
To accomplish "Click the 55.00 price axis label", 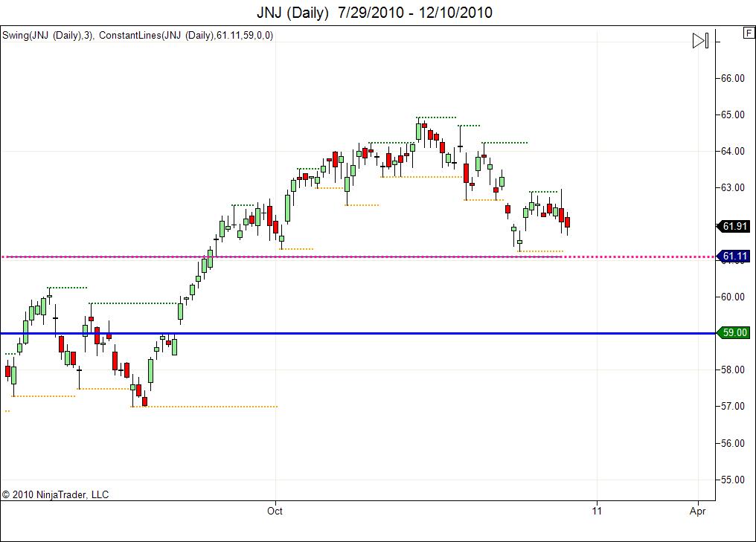I will 732,480.
